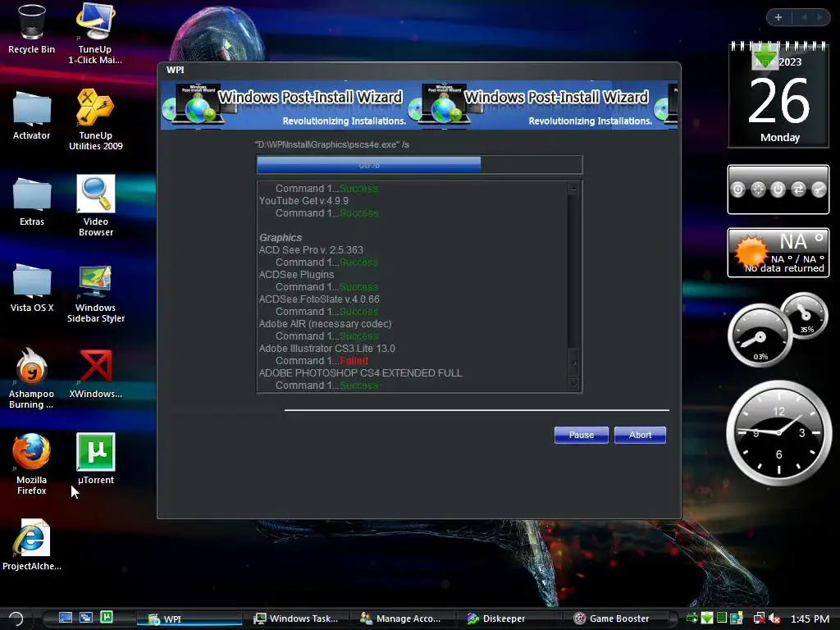Launch Mozilla Firefox from desktop
This screenshot has width=840, height=630.
(32, 464)
